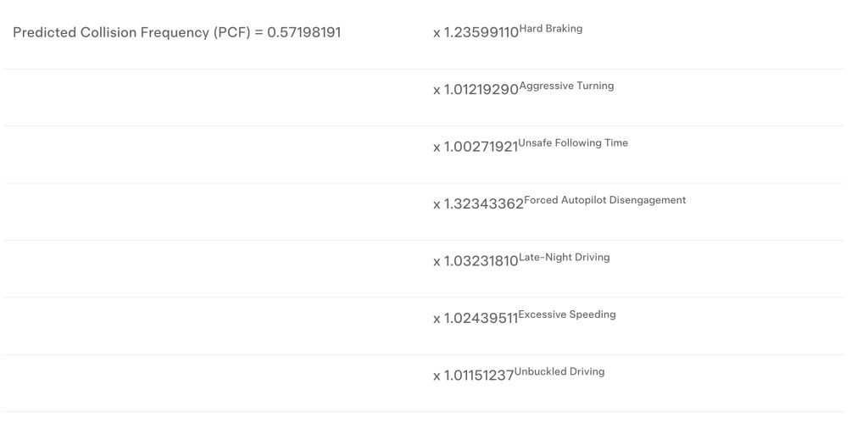Select the Forced Autopilot Disengagement multiplier 1.32343362

(x=484, y=204)
